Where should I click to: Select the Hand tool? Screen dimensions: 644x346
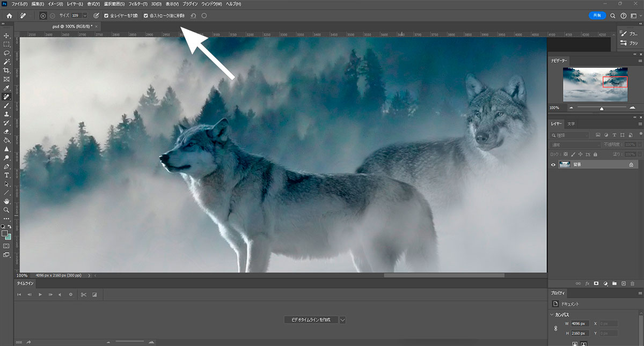click(x=6, y=201)
